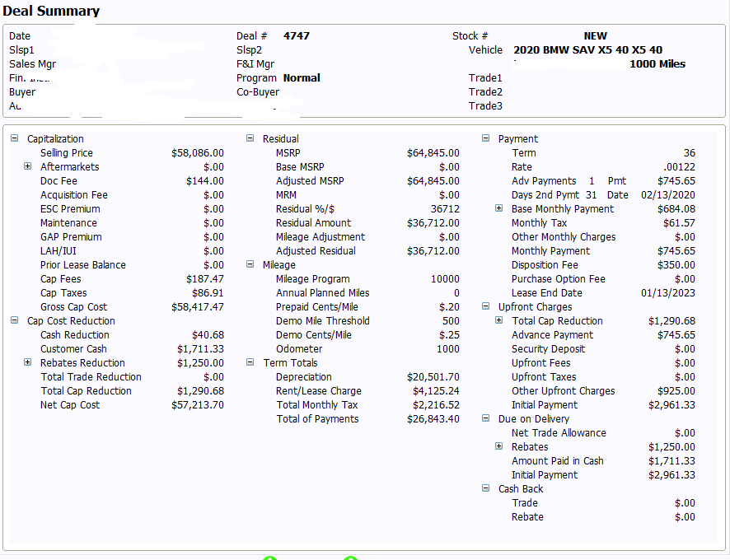Expand the Total Cap Reduction row under Upfront Charges
This screenshot has width=730, height=560.
[x=498, y=320]
